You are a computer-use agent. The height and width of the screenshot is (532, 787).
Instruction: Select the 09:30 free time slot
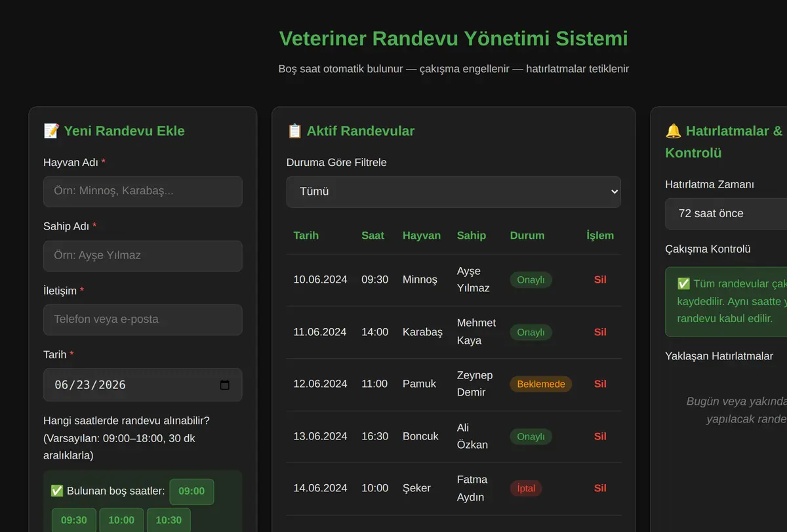pyautogui.click(x=74, y=520)
